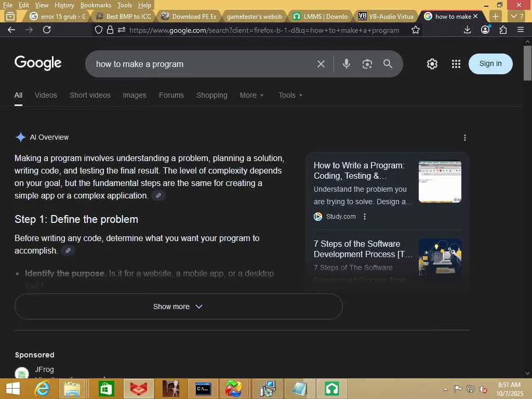
Task: Switch to 'Download PE Ex' tab
Action: tap(189, 16)
